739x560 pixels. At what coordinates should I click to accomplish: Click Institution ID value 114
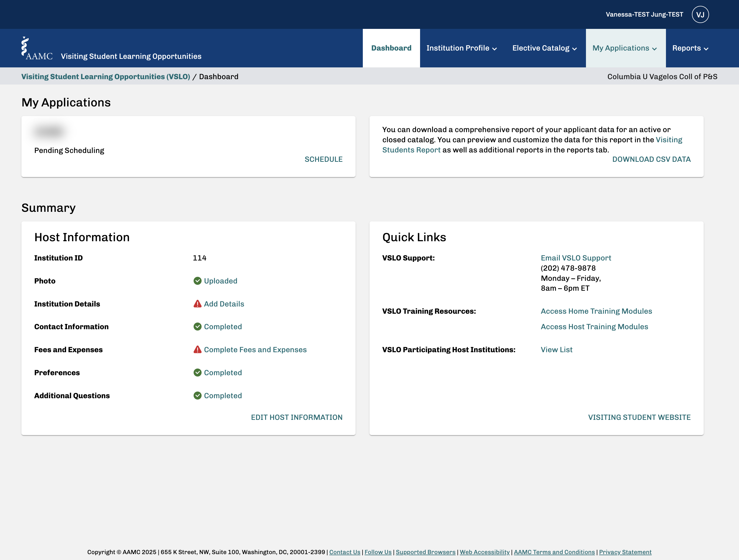[199, 258]
